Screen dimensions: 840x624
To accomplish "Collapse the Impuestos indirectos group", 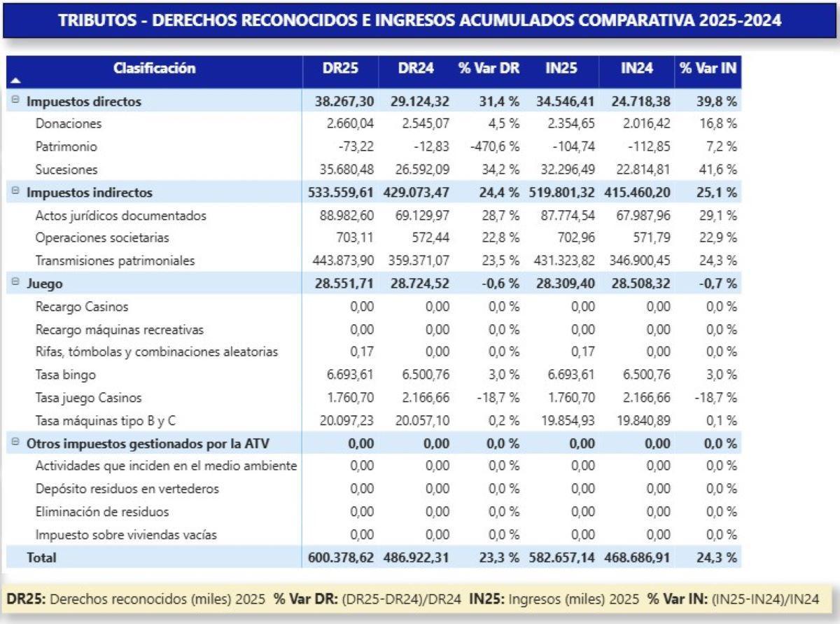I will [15, 192].
